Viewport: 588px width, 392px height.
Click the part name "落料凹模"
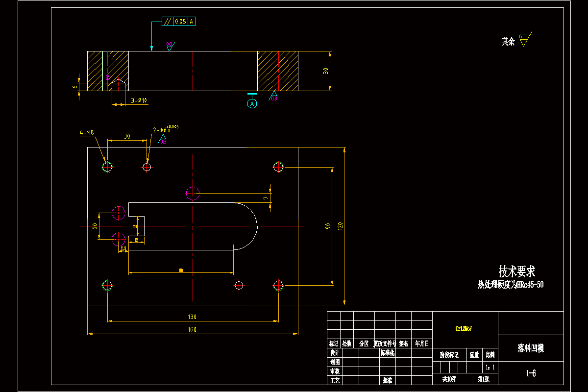[x=531, y=348]
